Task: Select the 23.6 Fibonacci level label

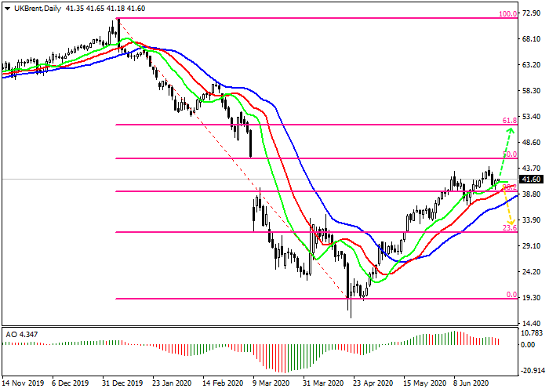Action: click(508, 227)
